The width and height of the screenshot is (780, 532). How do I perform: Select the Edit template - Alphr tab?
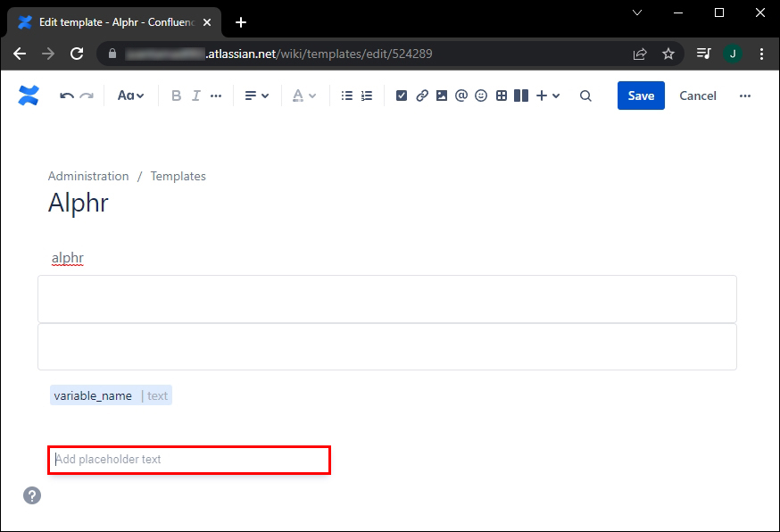114,22
